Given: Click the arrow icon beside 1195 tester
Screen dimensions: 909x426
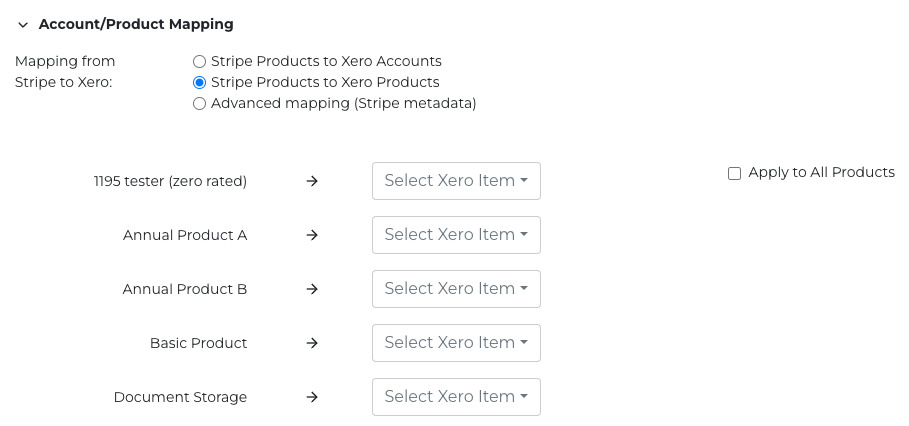Looking at the screenshot, I should click(x=312, y=182).
